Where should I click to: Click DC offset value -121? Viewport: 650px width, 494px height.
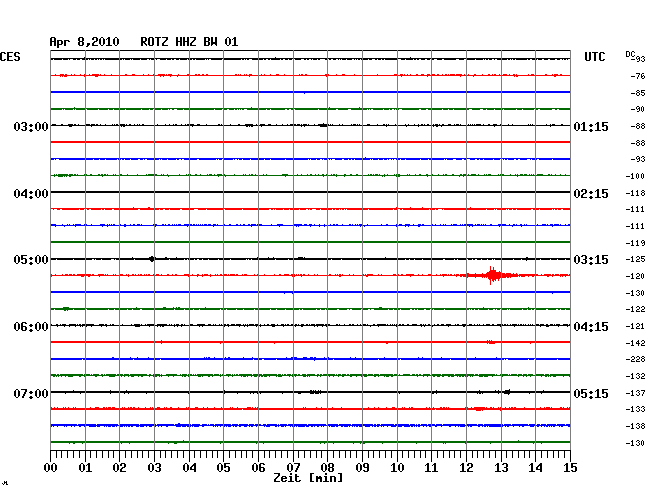point(635,327)
